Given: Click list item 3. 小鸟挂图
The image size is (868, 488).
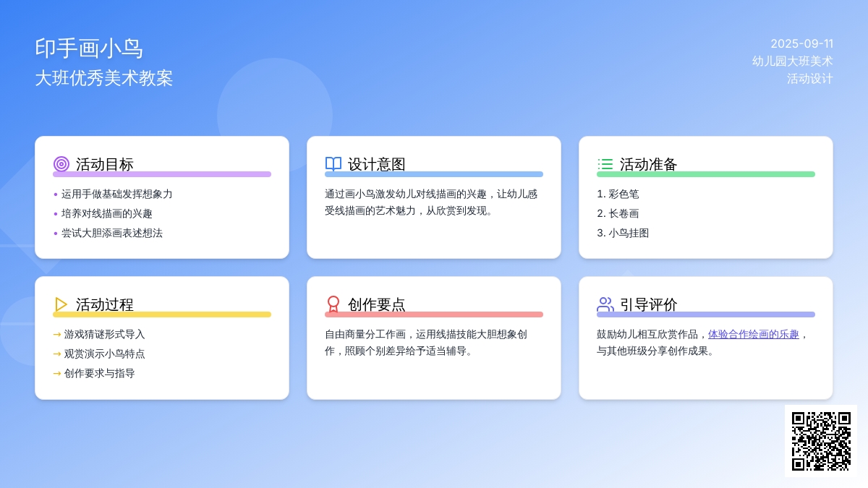Looking at the screenshot, I should coord(623,233).
